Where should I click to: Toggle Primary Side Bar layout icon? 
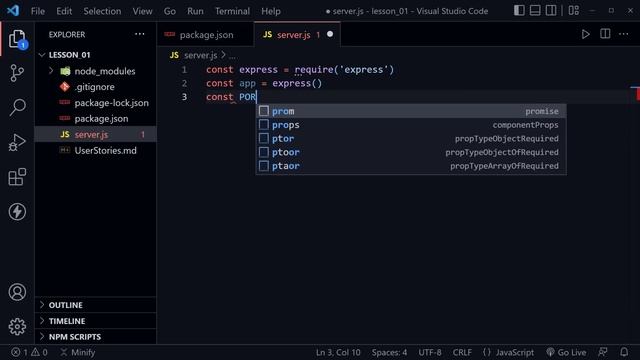(x=519, y=11)
